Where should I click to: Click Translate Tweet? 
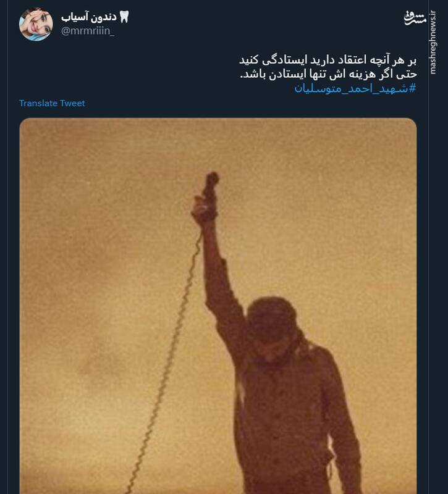tap(52, 103)
